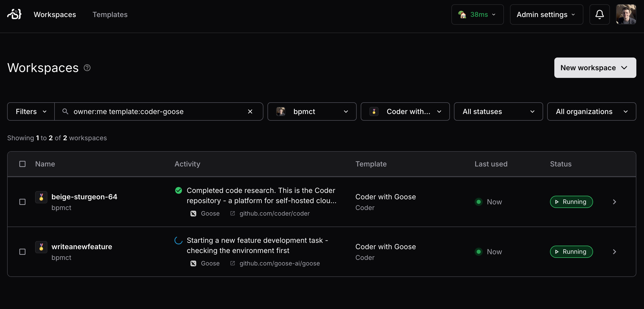This screenshot has width=644, height=309.
Task: Clear the search field with the X
Action: [250, 111]
